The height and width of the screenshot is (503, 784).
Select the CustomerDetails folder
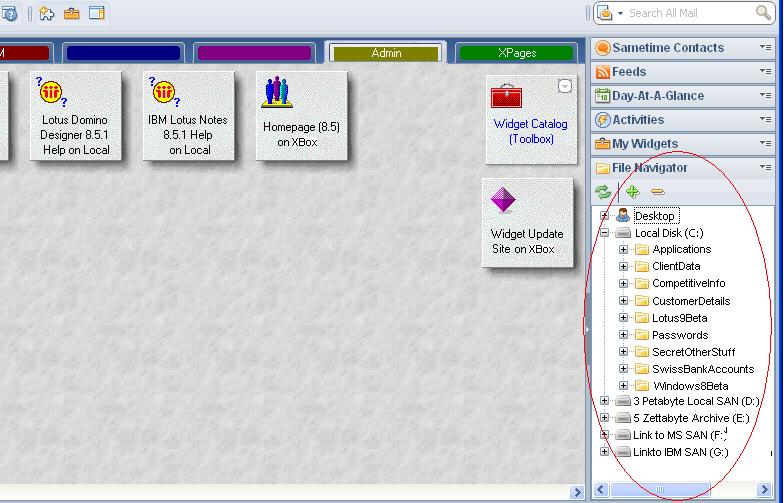tap(691, 300)
